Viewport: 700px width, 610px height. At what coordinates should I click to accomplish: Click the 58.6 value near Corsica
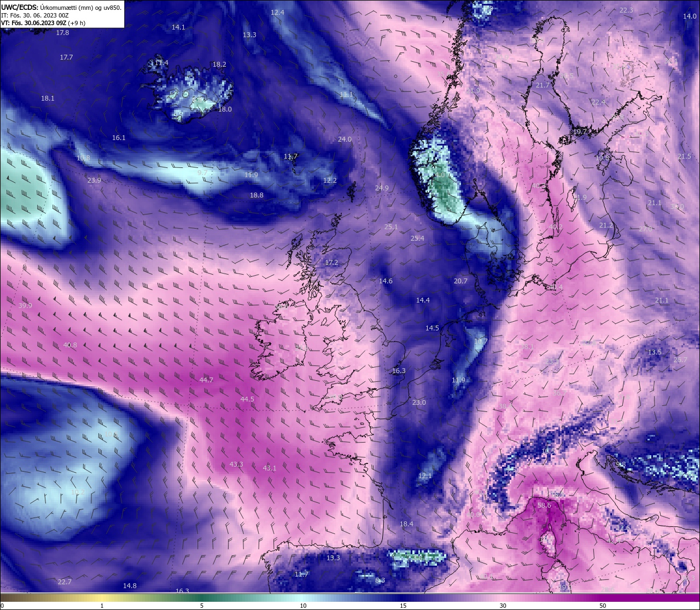pyautogui.click(x=544, y=506)
